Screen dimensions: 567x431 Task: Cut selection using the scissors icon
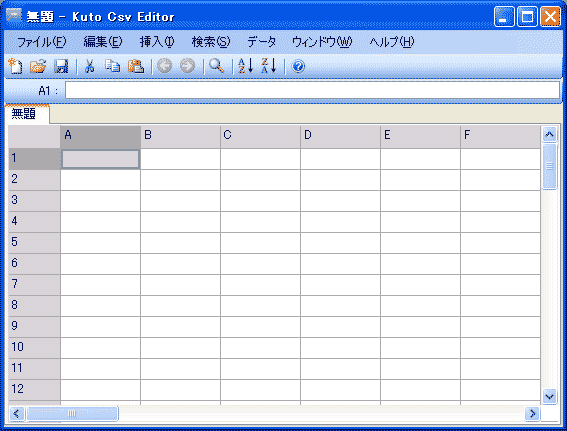point(90,67)
